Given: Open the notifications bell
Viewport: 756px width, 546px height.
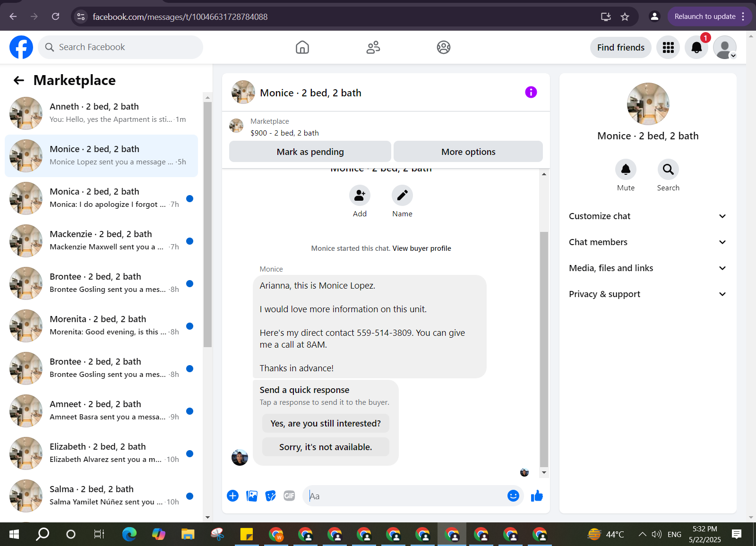Looking at the screenshot, I should (696, 47).
